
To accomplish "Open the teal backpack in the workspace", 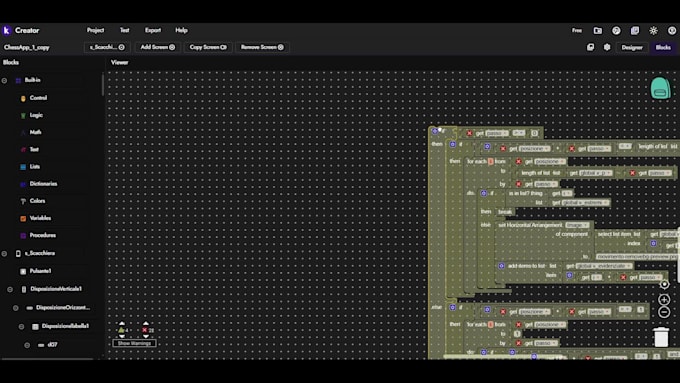I will coord(660,88).
